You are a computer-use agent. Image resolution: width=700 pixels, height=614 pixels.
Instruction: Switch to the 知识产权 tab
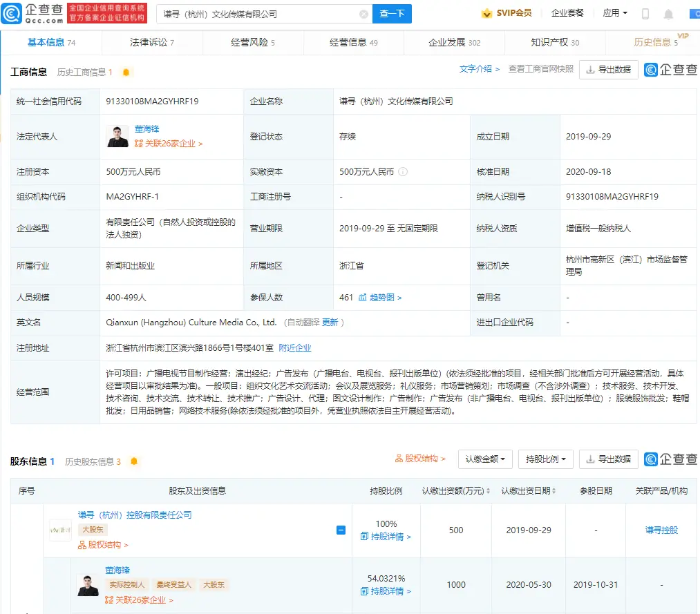554,42
